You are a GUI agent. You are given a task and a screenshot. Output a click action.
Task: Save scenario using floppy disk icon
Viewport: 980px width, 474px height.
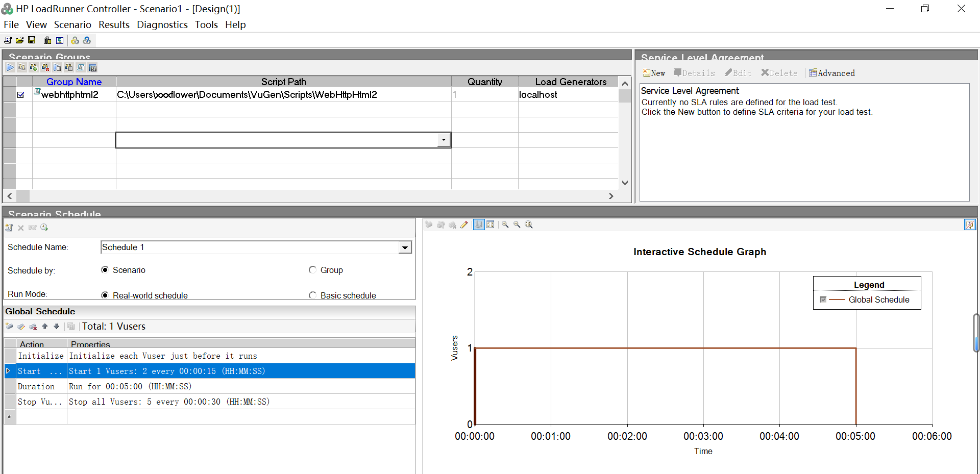[x=32, y=40]
